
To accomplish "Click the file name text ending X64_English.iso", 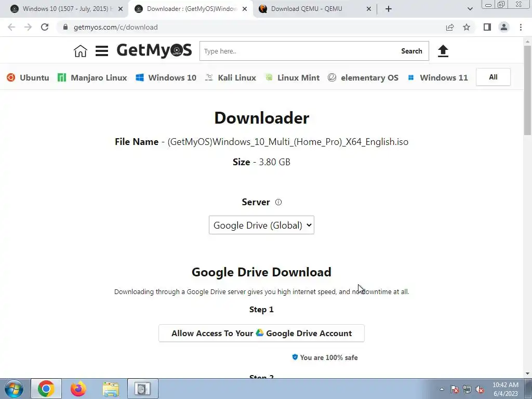I will 288,142.
